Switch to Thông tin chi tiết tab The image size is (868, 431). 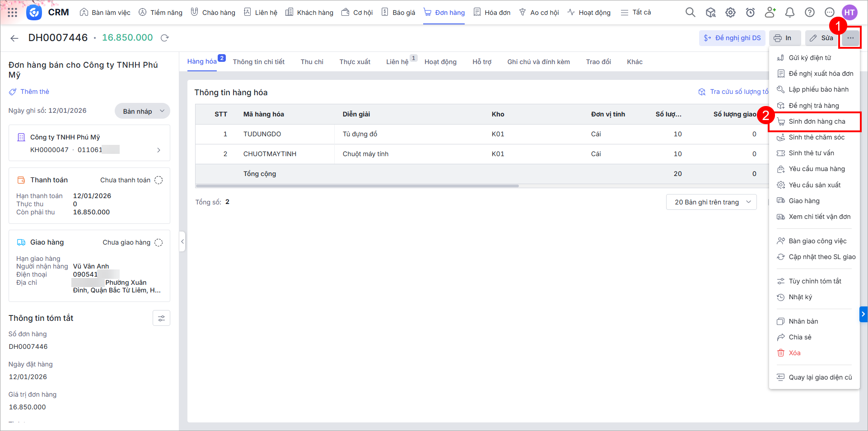pos(258,62)
